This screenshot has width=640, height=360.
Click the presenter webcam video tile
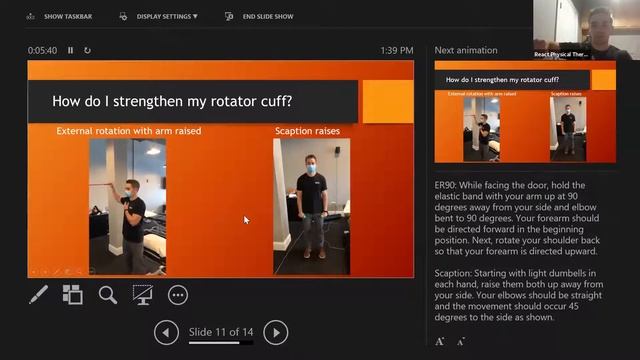587,30
